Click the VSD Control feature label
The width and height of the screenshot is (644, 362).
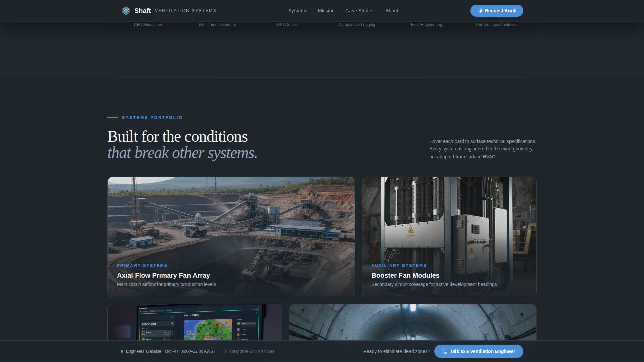pyautogui.click(x=287, y=25)
